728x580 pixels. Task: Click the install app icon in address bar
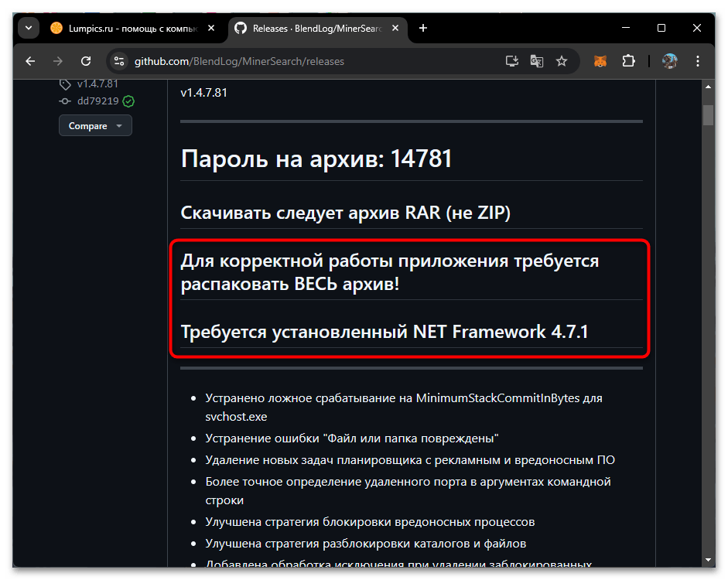point(511,61)
